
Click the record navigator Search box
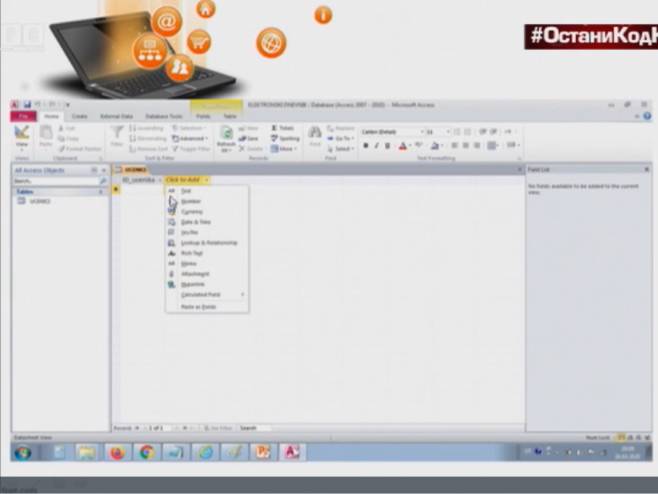tap(255, 428)
